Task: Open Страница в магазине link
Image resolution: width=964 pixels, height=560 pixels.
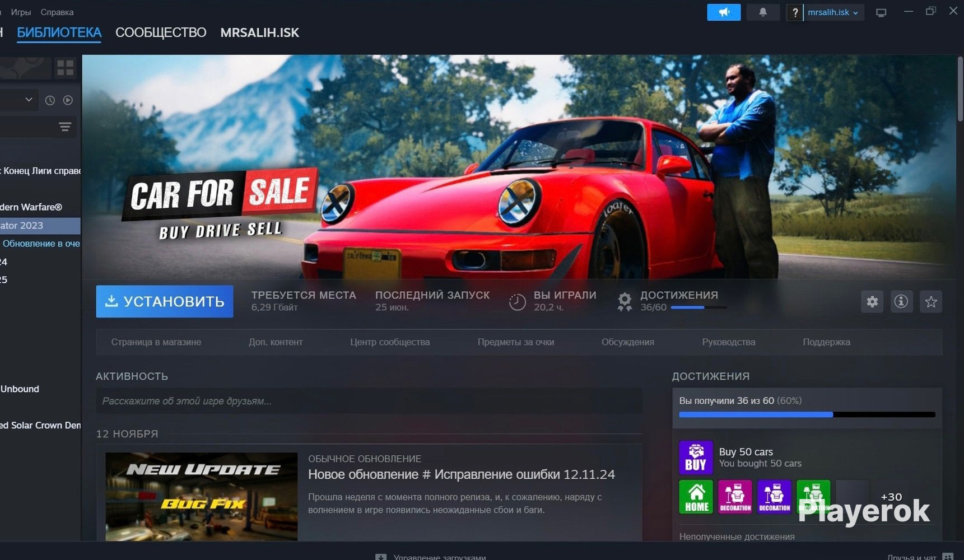Action: (x=156, y=342)
